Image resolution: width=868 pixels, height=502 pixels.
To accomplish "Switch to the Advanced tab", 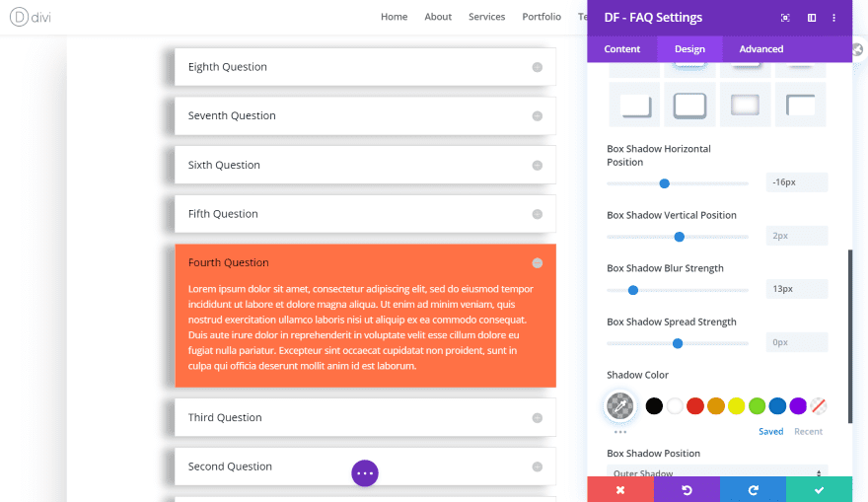I will 761,48.
